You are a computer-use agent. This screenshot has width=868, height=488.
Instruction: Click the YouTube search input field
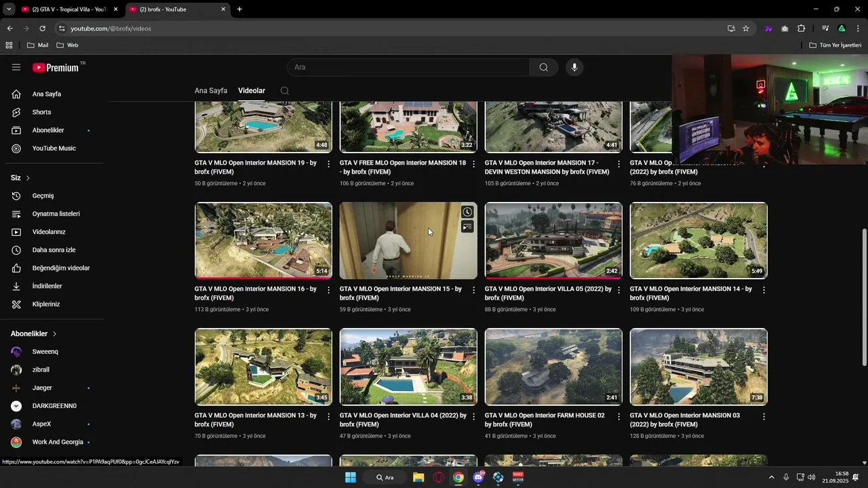click(408, 67)
